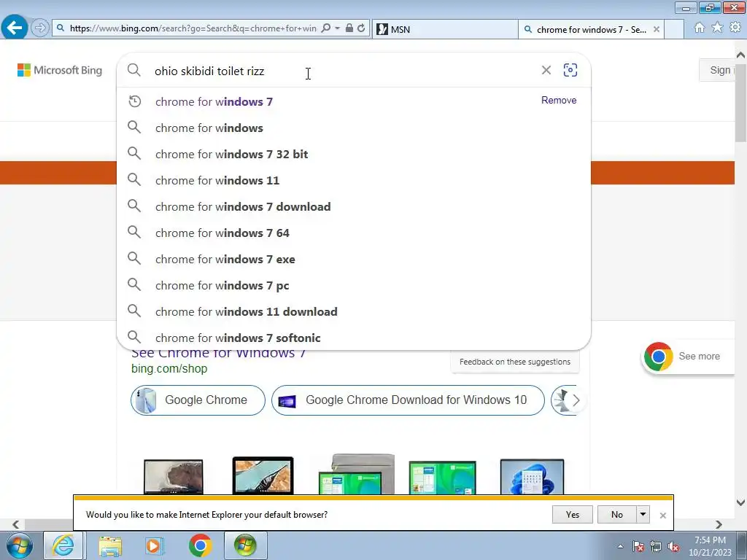Click the Microsoft Bing logo

(x=60, y=70)
